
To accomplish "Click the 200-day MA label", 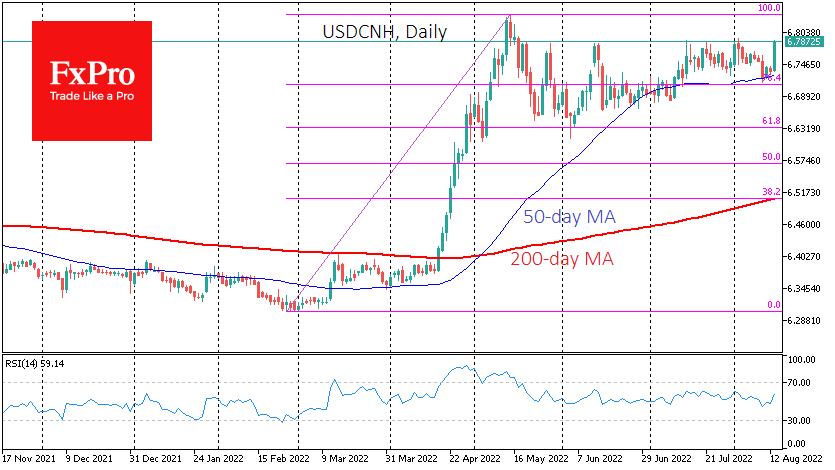I will [562, 259].
